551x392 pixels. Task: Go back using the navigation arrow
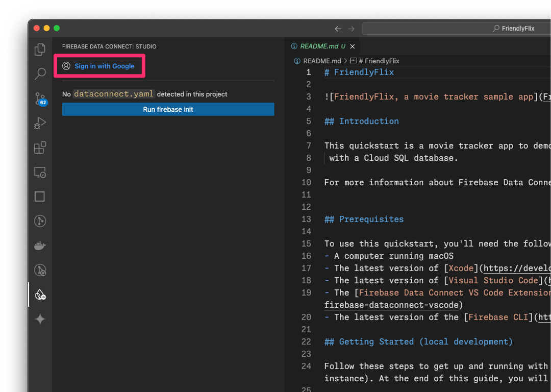(x=338, y=29)
